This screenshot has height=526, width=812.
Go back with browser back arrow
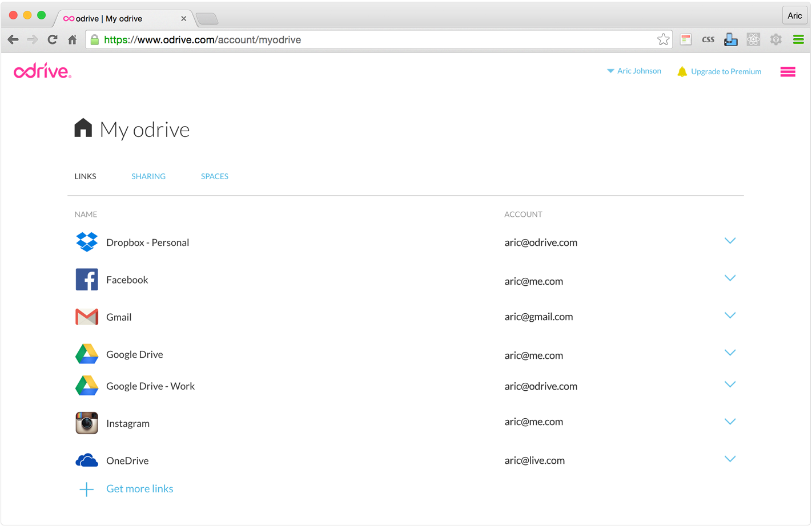click(x=13, y=39)
